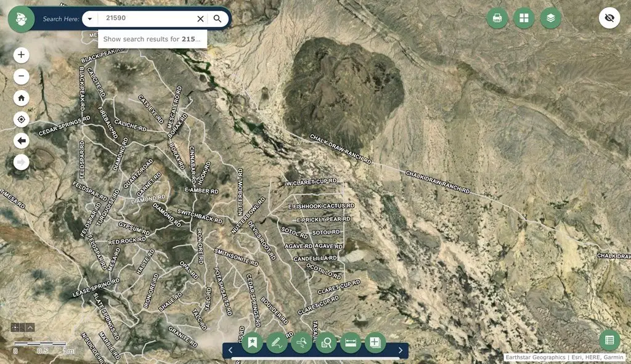Expand the coordinate widget up-arrow

(30, 328)
